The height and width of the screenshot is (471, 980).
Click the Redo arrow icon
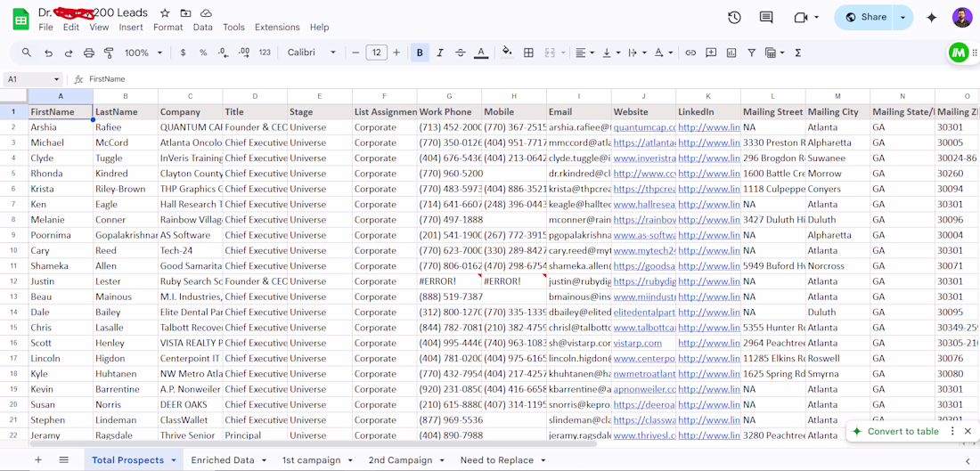point(68,53)
